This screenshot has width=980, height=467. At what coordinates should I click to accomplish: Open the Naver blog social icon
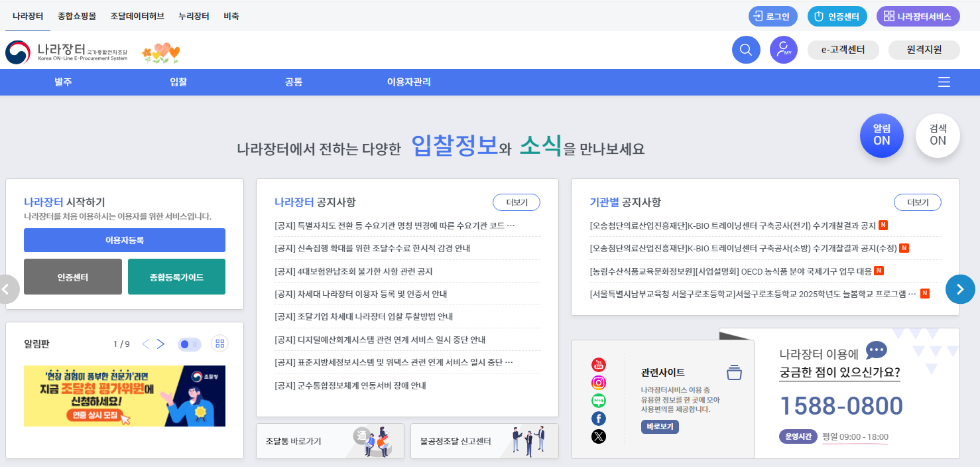click(x=599, y=400)
